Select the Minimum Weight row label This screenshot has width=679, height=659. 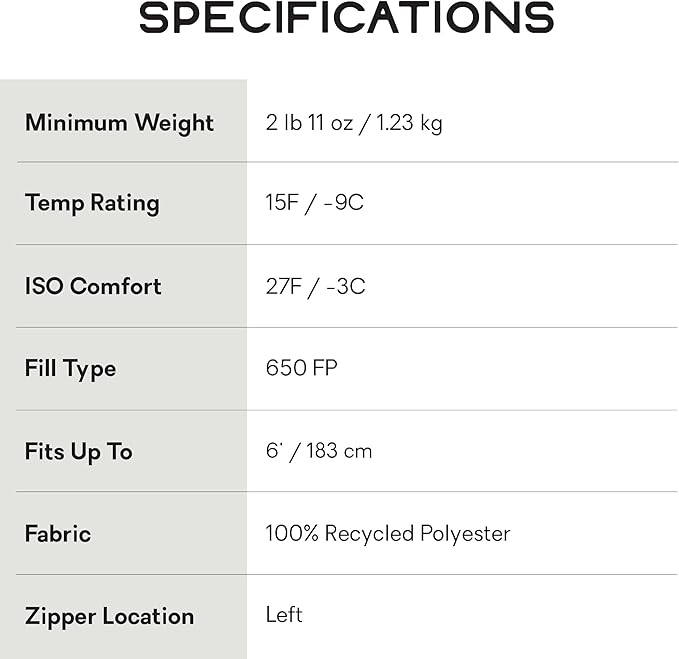[119, 123]
